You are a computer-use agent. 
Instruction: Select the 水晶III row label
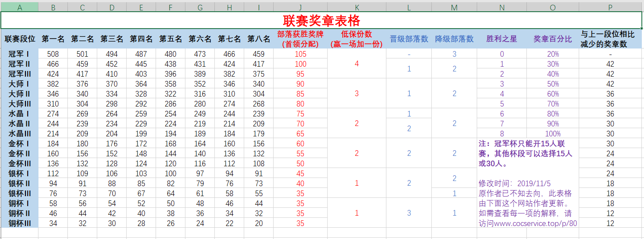click(x=19, y=134)
